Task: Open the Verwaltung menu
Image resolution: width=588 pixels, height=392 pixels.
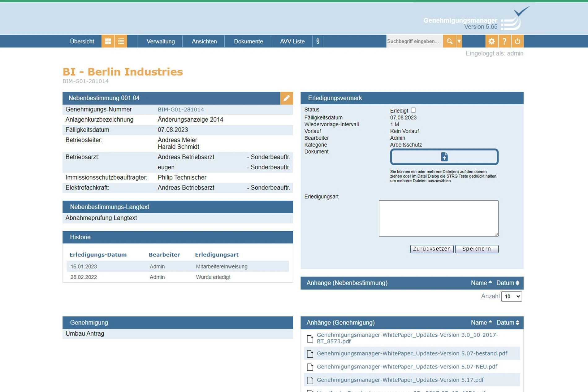Action: (160, 41)
